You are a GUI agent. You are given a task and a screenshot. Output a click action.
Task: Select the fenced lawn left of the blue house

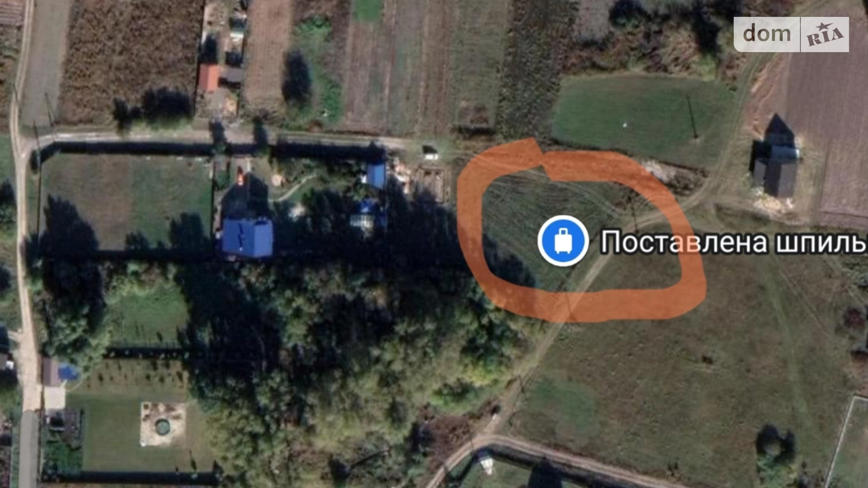coord(126,202)
